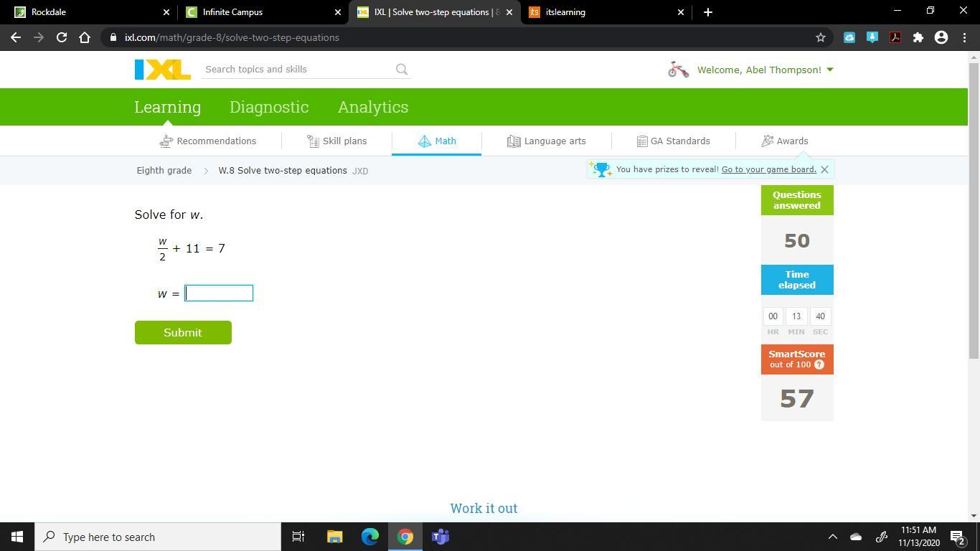Screen dimensions: 980x551
Task: Click the Adobe Acrobat extension icon
Action: (895, 37)
